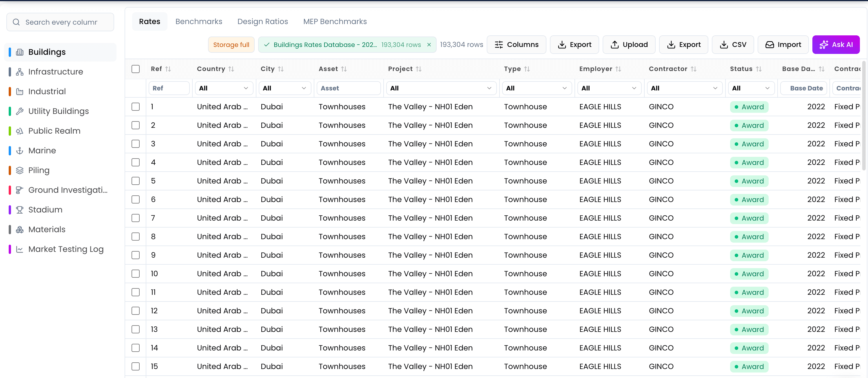Click the Award status in row 10

749,274
